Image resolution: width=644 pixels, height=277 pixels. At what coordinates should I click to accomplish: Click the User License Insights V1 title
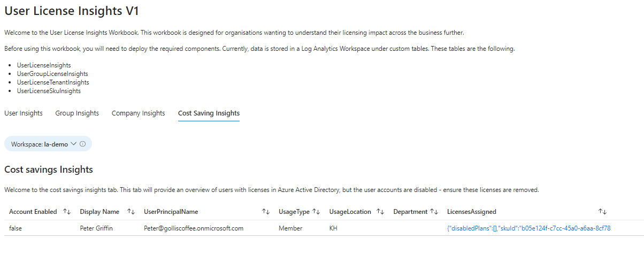72,10
